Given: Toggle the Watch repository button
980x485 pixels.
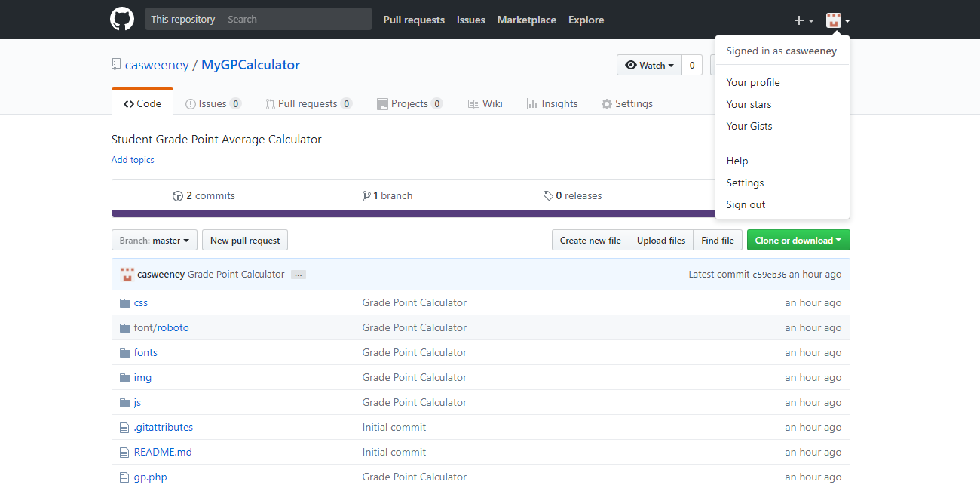Looking at the screenshot, I should (649, 66).
